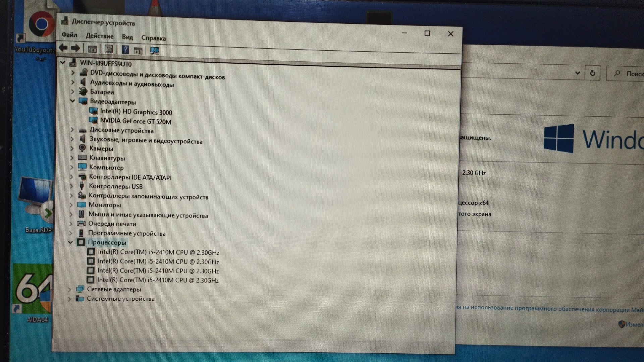The image size is (644, 362).
Task: Click the computer icon next to WIN-I89UFFS9UT0
Action: coord(73,63)
